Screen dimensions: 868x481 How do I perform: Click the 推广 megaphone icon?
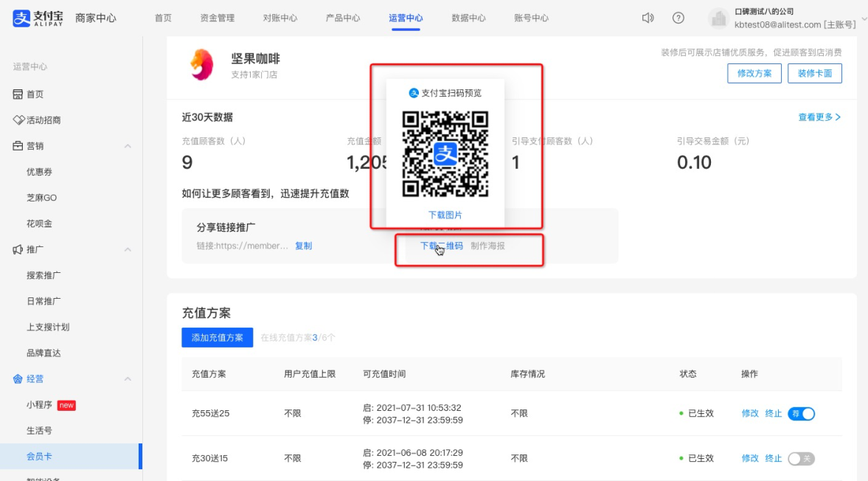click(18, 249)
